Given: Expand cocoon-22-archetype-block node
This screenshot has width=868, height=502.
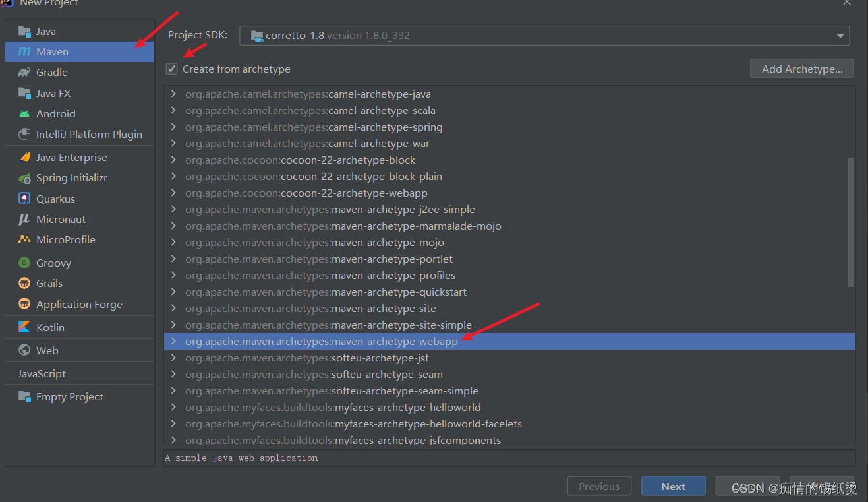Looking at the screenshot, I should point(173,160).
